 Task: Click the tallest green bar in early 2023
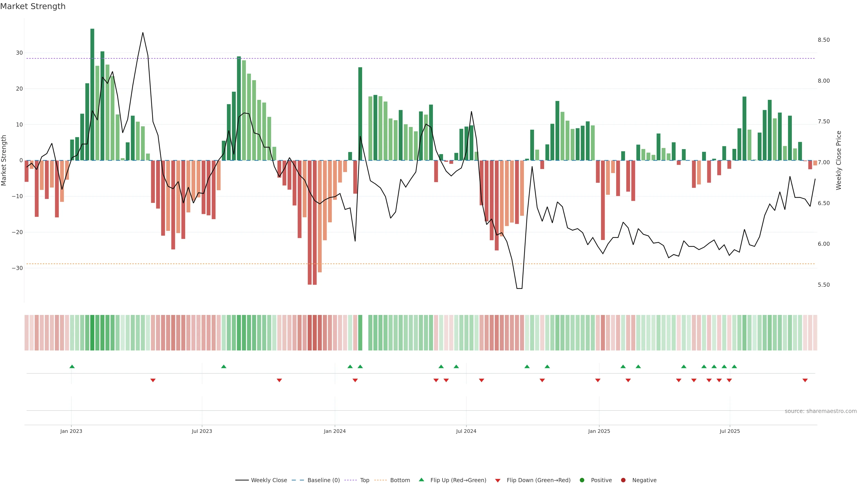[x=92, y=94]
